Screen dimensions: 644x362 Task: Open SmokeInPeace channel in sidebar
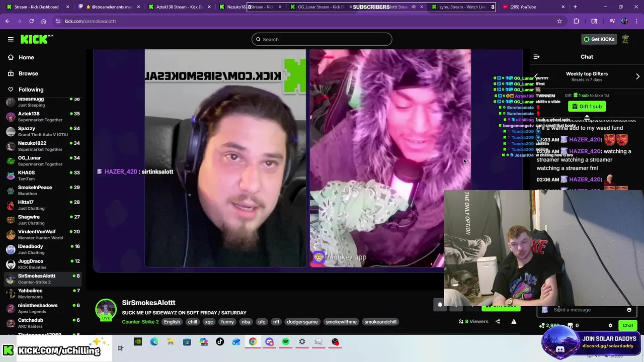click(43, 191)
